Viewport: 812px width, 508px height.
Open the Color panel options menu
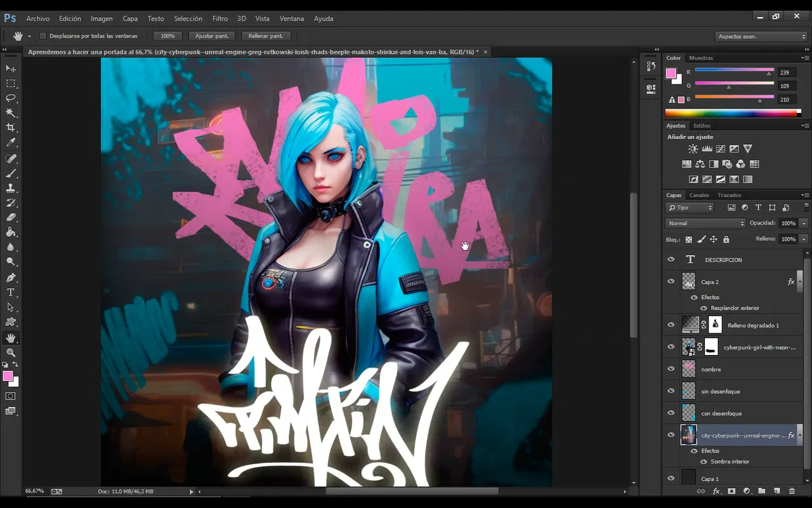[x=805, y=58]
